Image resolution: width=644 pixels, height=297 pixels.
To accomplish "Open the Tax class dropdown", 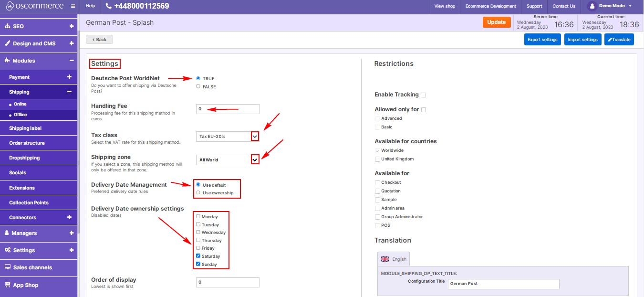I will 228,137.
